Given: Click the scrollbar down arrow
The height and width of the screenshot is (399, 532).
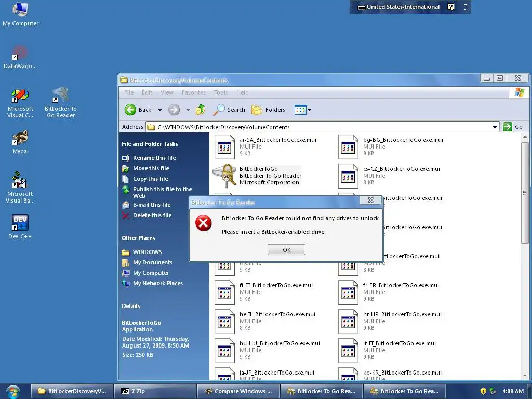Looking at the screenshot, I should pos(525,376).
